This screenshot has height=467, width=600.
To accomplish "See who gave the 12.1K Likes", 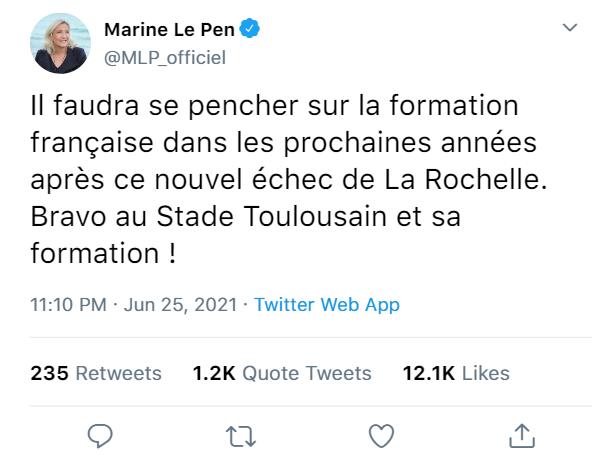I will click(455, 373).
